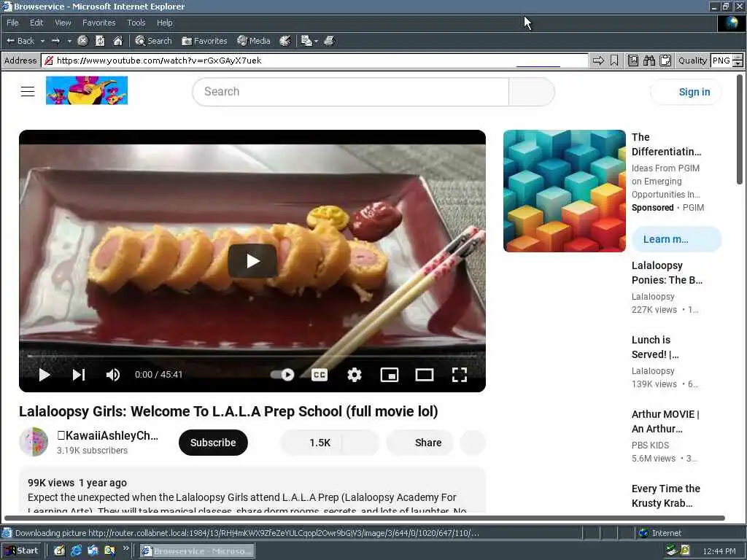Switch to theater mode
Viewport: 747px width, 560px height.
pos(425,375)
